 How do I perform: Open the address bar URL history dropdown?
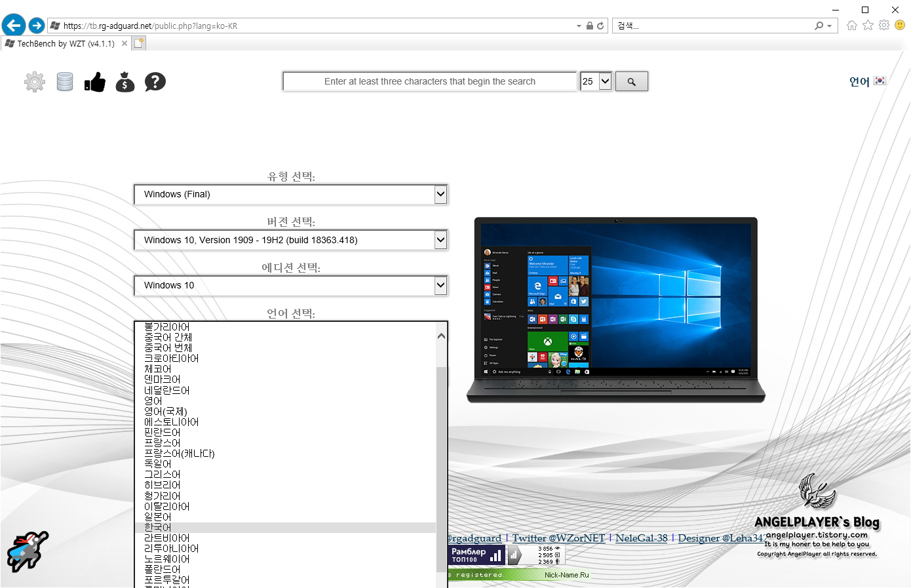(579, 26)
